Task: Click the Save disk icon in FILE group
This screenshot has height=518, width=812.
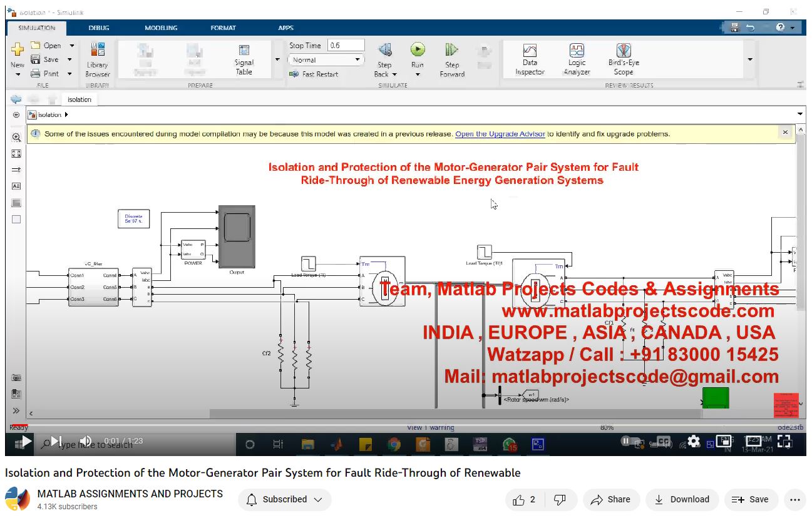Action: [36, 59]
